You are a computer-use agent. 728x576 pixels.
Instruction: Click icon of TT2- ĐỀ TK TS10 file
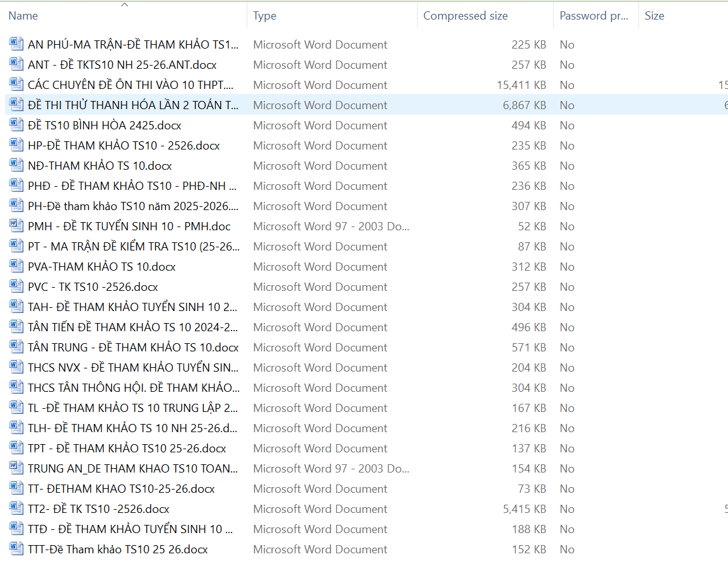pos(16,508)
